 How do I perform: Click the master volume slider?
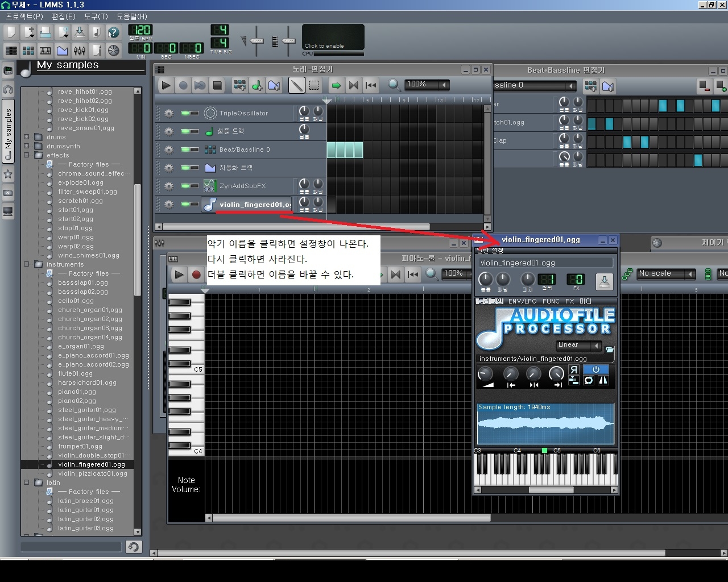[x=257, y=40]
